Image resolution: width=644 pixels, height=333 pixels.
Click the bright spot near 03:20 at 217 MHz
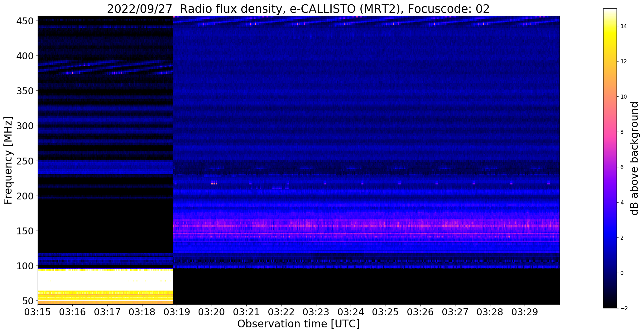pyautogui.click(x=214, y=184)
